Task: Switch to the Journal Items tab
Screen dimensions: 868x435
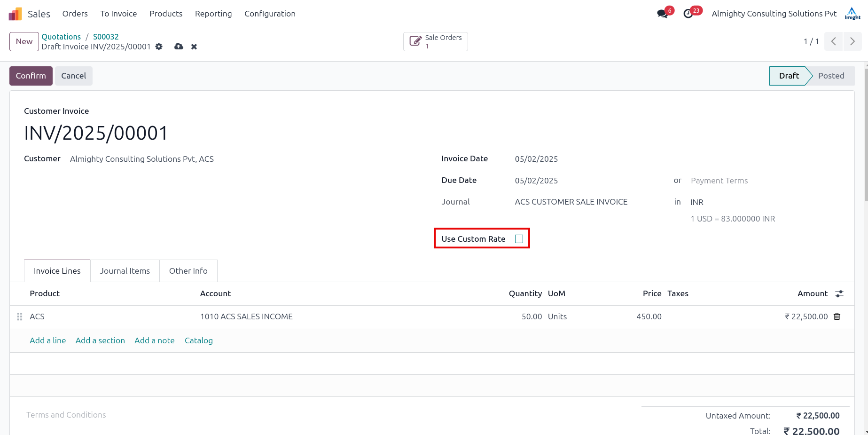Action: click(x=125, y=271)
